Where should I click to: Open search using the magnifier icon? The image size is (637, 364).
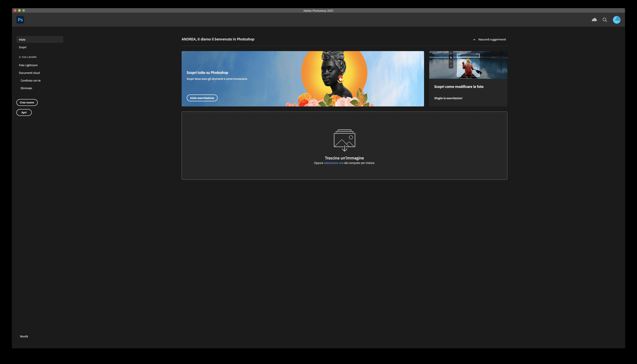605,20
